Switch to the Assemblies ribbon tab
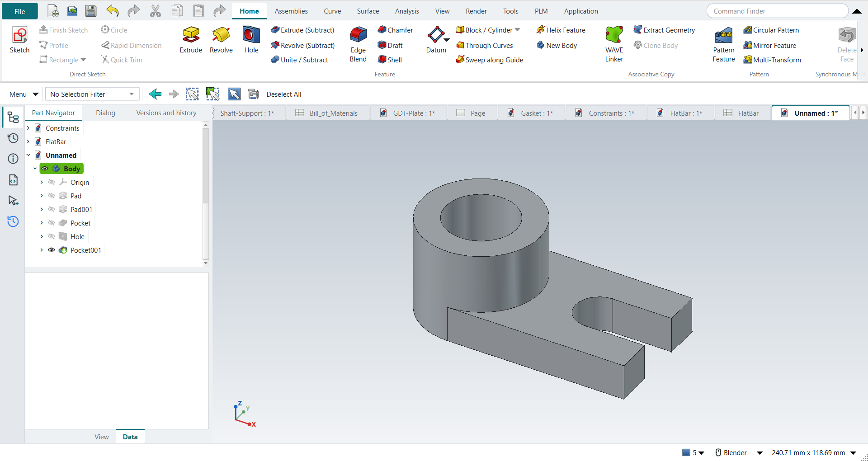Viewport: 868px width, 461px height. coord(291,11)
